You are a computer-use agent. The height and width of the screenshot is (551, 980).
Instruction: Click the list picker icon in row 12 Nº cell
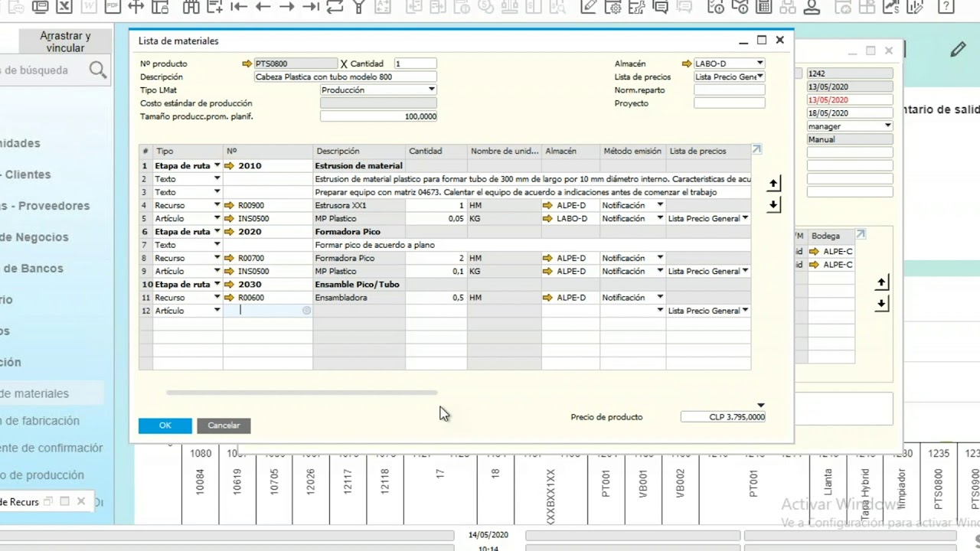click(306, 310)
